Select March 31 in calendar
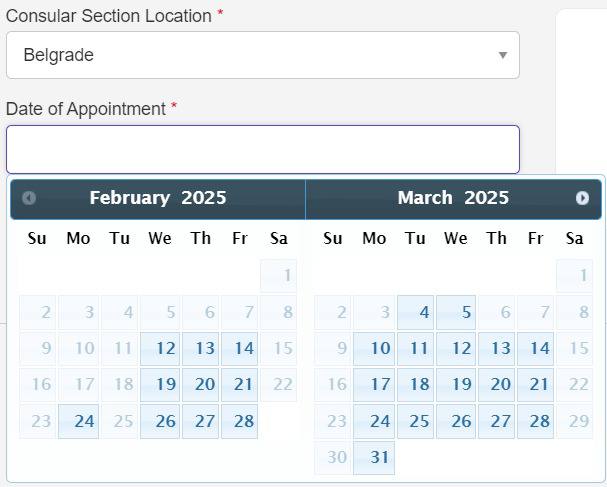 [375, 457]
